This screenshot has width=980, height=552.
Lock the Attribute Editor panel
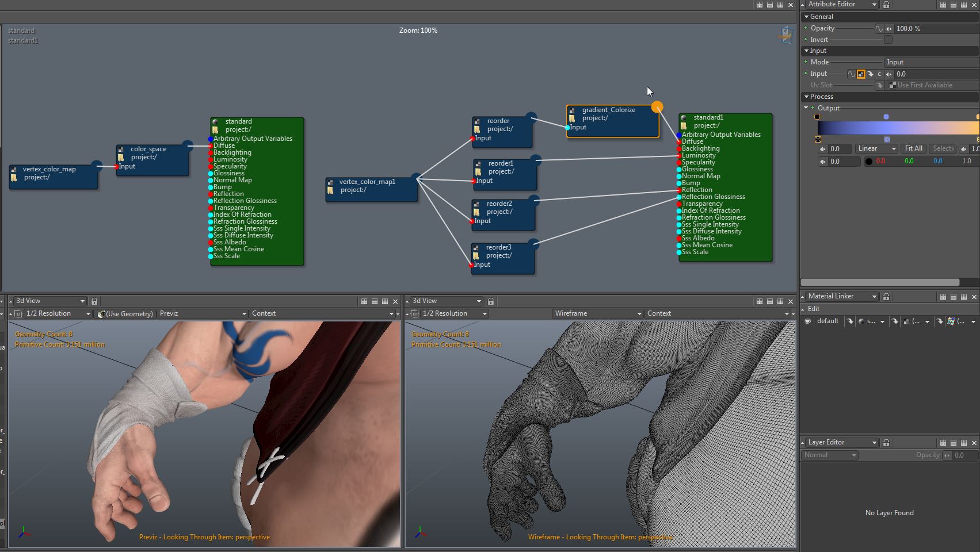[886, 5]
